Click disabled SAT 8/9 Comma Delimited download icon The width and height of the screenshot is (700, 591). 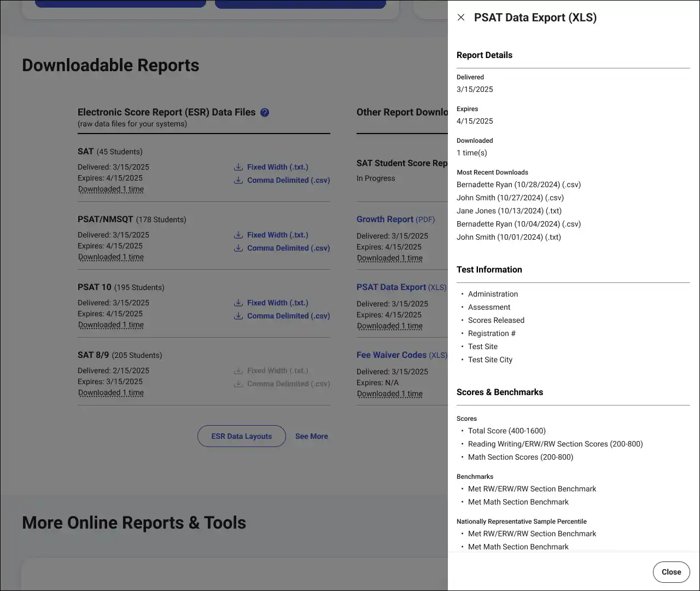pyautogui.click(x=238, y=384)
